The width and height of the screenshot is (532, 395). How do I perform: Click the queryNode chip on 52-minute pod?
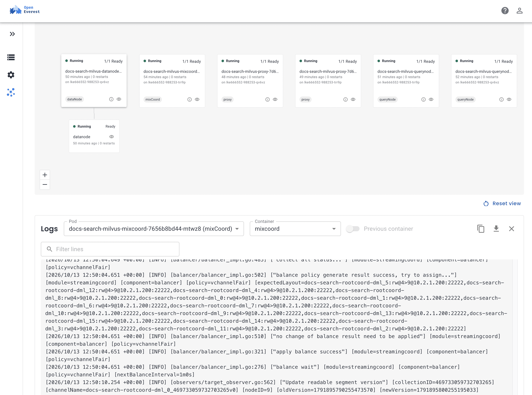466,99
